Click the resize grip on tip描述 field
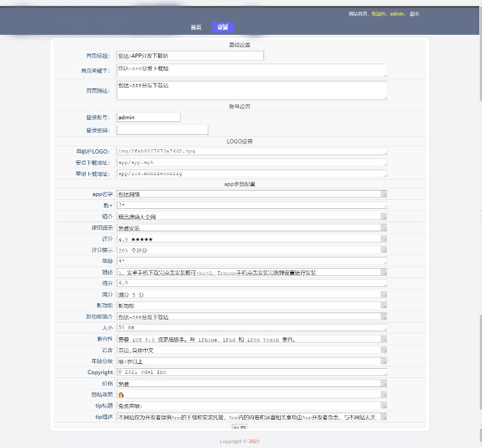Image resolution: width=482 pixels, height=448 pixels. 383,417
